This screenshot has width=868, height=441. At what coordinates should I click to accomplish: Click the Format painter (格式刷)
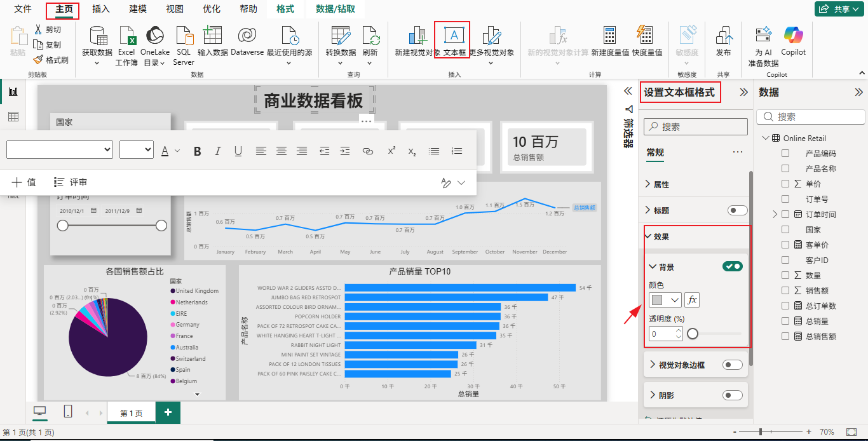[51, 60]
